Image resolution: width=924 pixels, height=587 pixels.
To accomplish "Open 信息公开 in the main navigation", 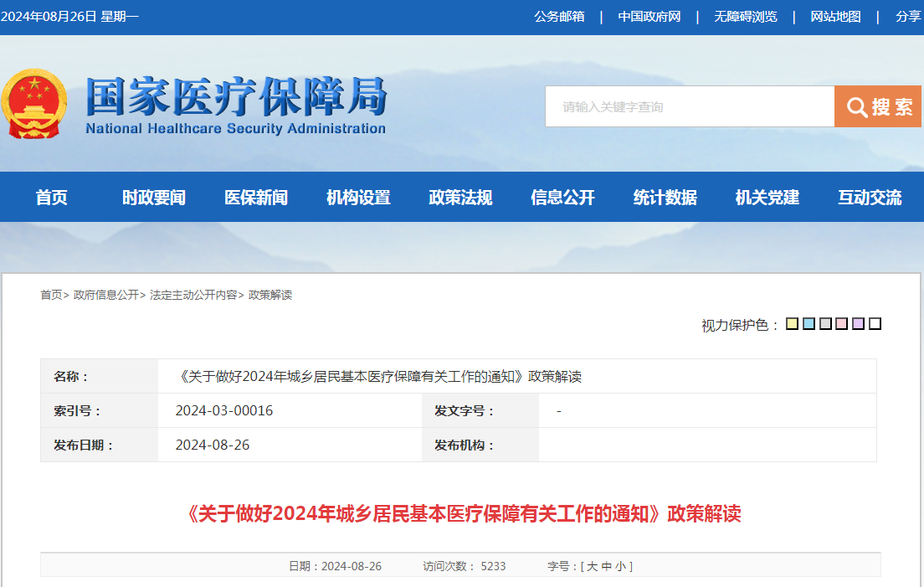I will (x=562, y=198).
